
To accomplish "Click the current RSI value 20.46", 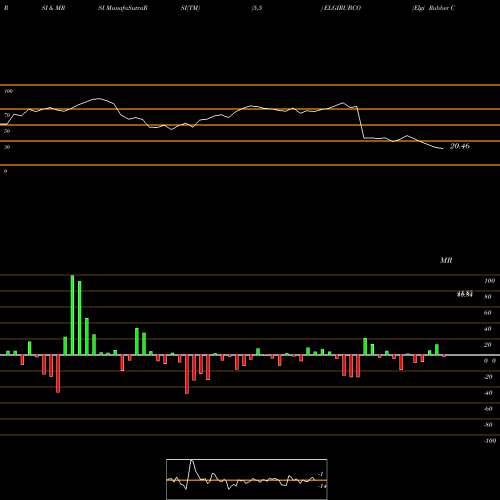I will (x=460, y=146).
